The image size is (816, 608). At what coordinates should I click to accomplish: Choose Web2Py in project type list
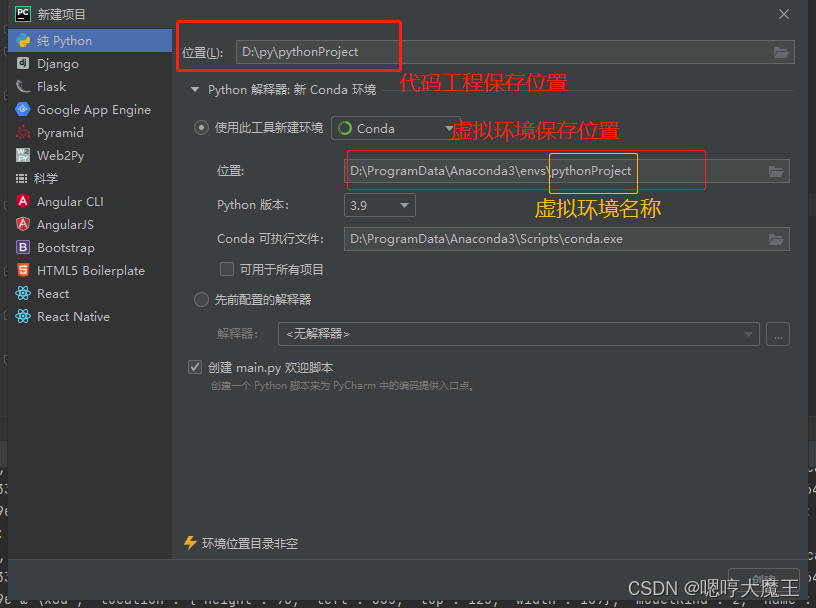coord(90,155)
